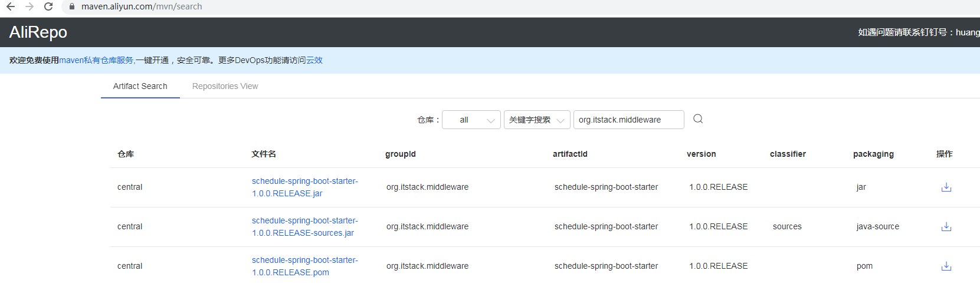Click the 如遇问题请联系钉钉号 header text
The width and height of the screenshot is (980, 300).
coord(919,32)
